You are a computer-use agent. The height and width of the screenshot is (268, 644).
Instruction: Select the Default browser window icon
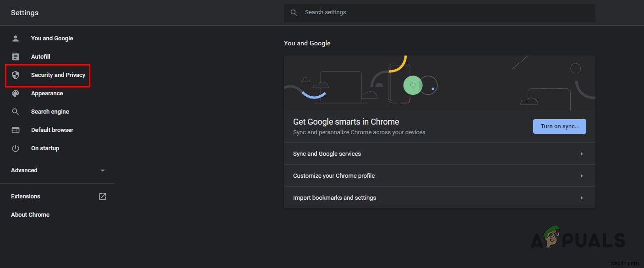[x=16, y=130]
